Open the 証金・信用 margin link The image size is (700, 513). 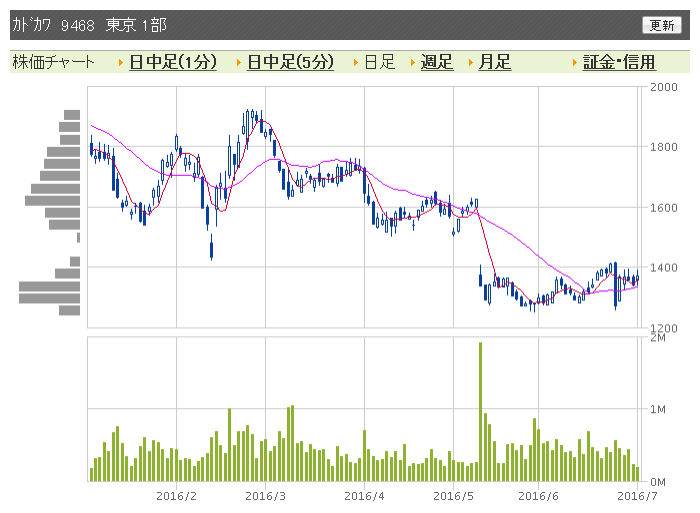coord(619,62)
